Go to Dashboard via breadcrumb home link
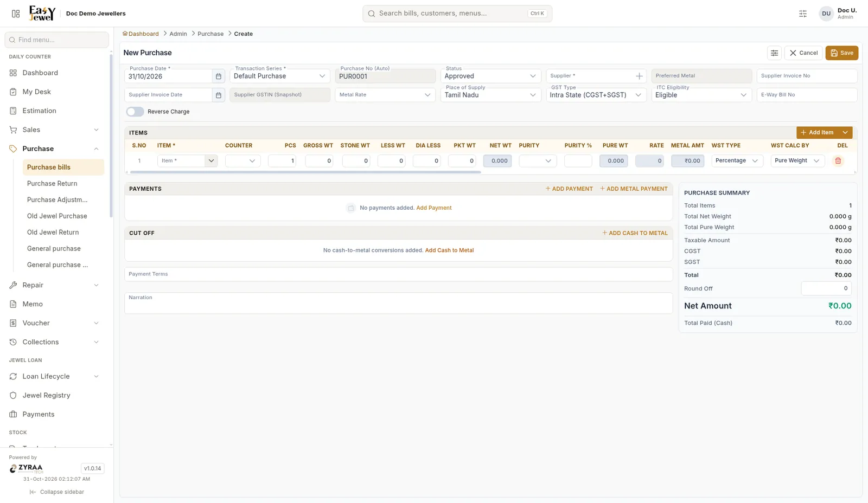 (141, 34)
